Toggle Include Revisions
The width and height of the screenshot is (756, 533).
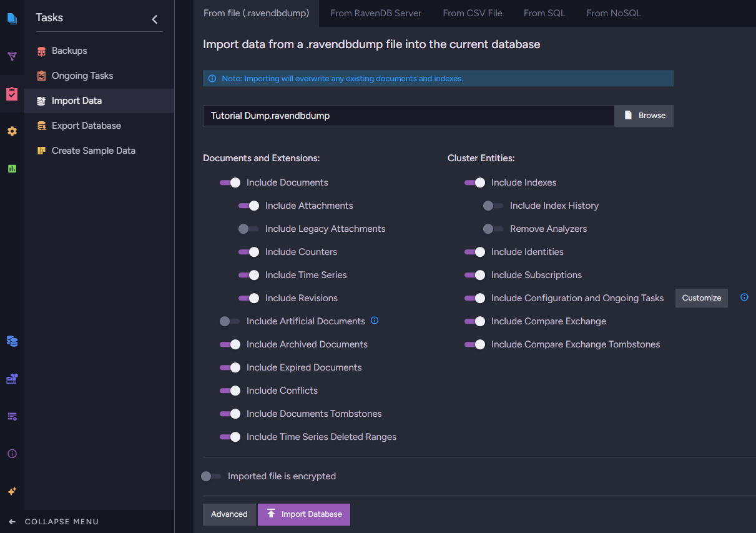pyautogui.click(x=248, y=298)
